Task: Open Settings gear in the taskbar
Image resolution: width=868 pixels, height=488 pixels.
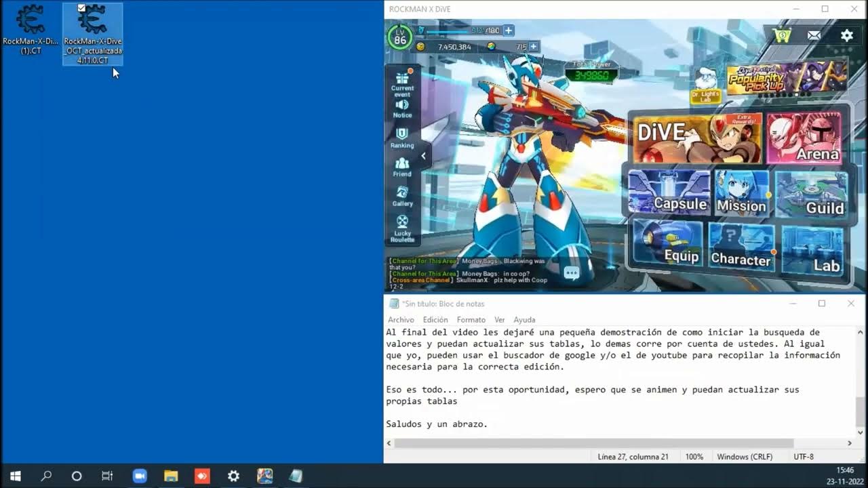Action: pyautogui.click(x=233, y=476)
